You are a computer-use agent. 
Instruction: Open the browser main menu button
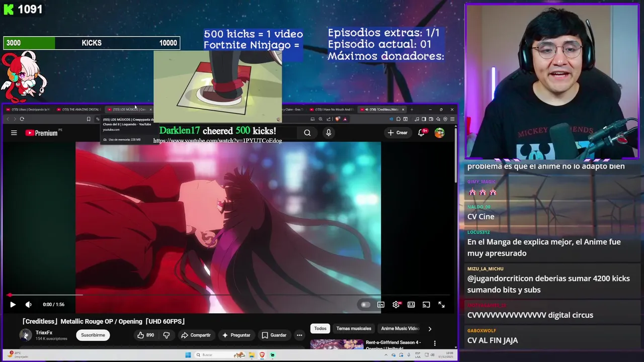[x=452, y=119]
